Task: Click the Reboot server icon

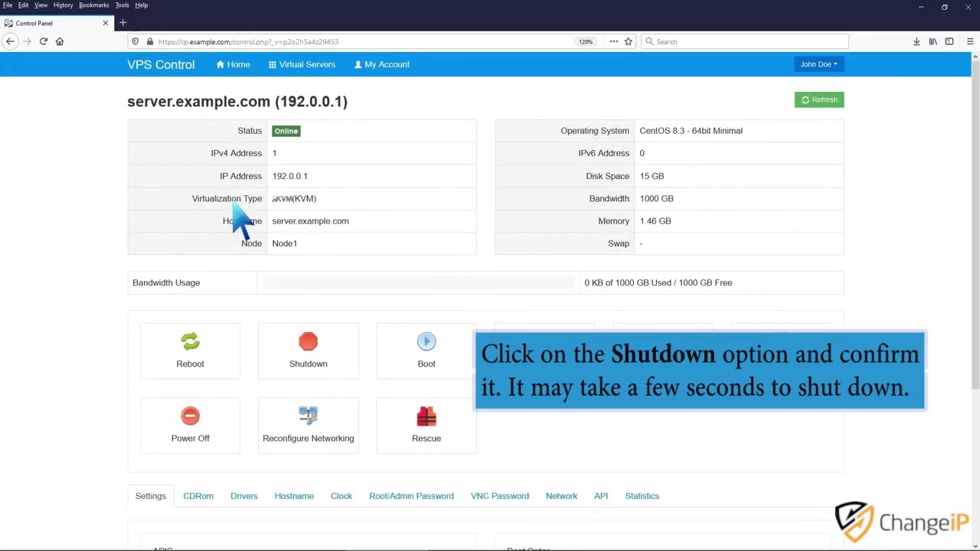Action: click(190, 341)
